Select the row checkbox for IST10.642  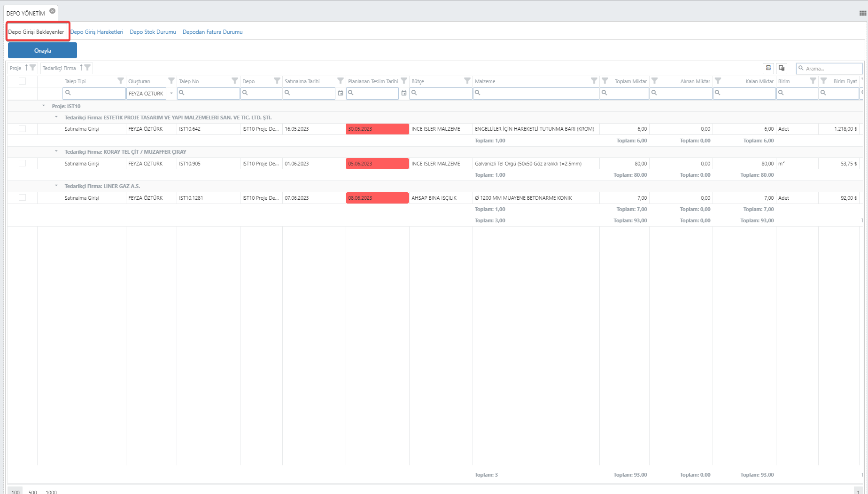(x=22, y=129)
